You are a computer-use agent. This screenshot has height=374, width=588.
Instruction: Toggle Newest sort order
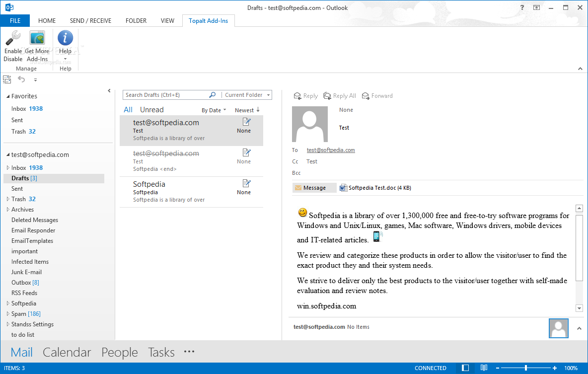(x=247, y=110)
